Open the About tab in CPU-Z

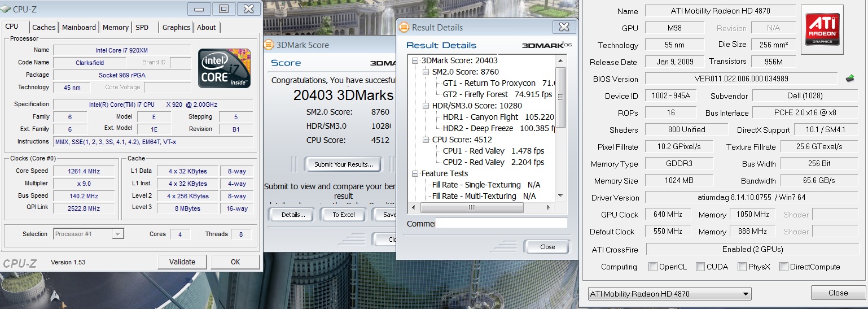(x=207, y=27)
